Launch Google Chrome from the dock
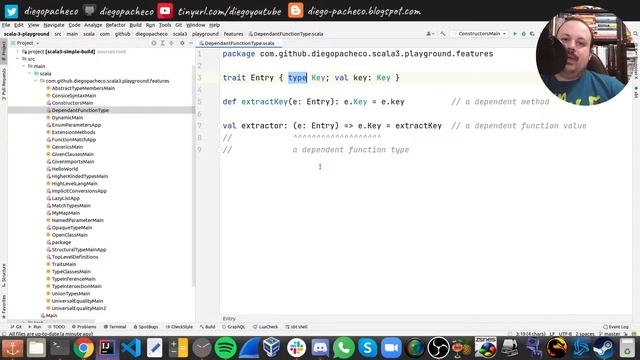The height and width of the screenshot is (360, 640). tap(83, 348)
